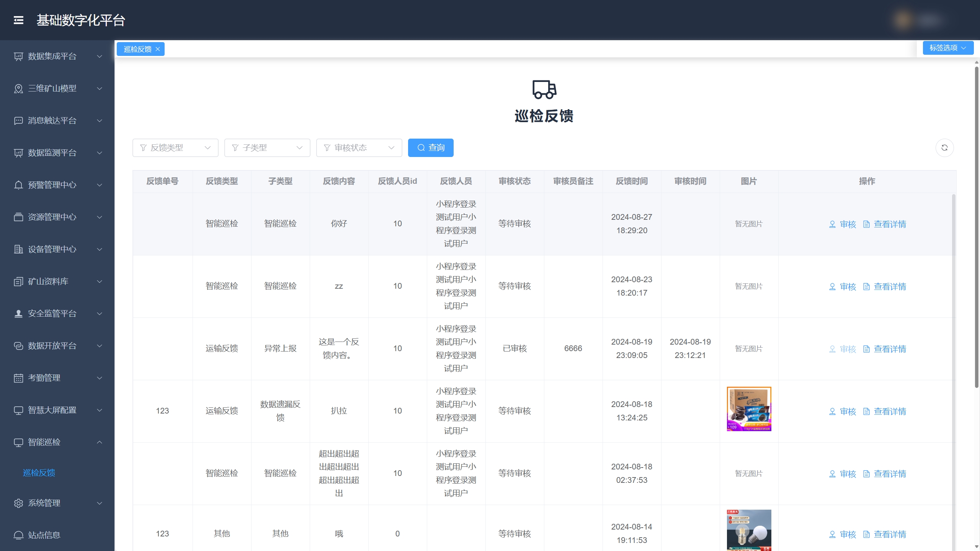
Task: Click the 已审核 status cell
Action: coord(514,349)
